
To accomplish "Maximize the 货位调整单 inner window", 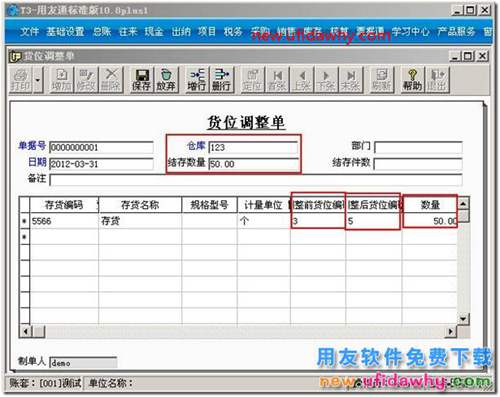I will click(x=468, y=56).
